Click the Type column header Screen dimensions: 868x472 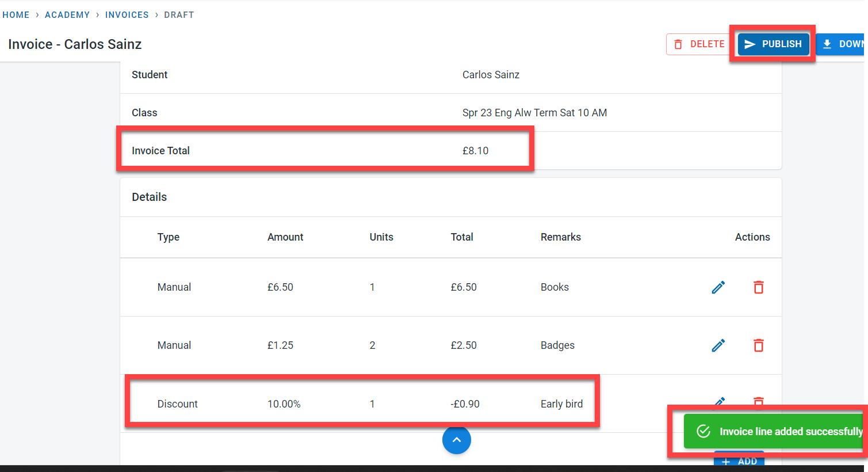pyautogui.click(x=169, y=237)
